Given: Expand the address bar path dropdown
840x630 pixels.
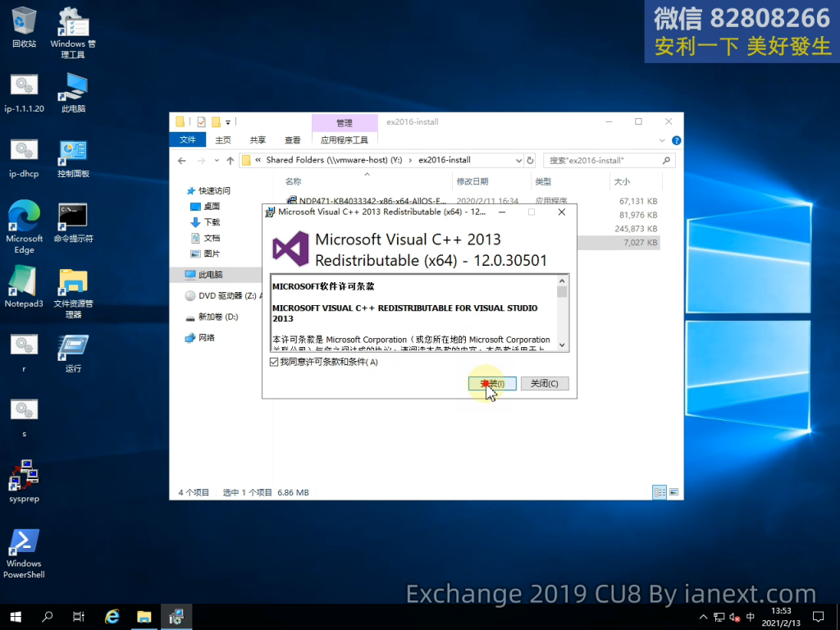Looking at the screenshot, I should [x=518, y=161].
